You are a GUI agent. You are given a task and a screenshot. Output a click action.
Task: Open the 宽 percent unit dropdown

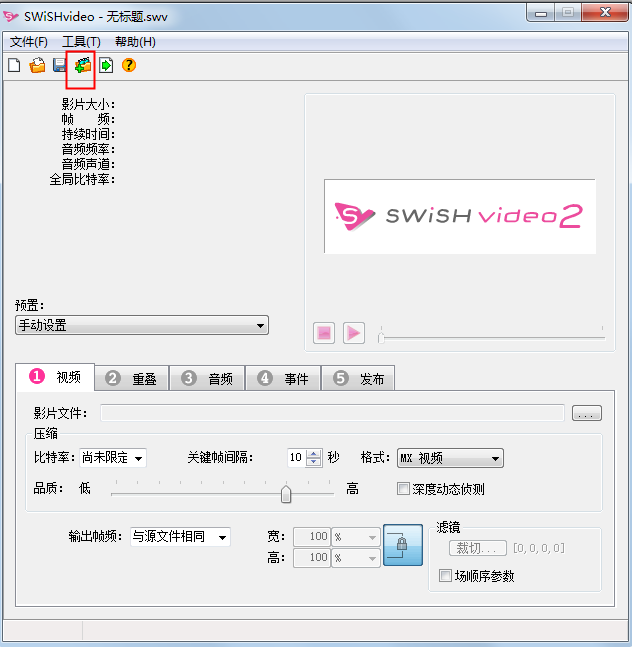pyautogui.click(x=356, y=537)
